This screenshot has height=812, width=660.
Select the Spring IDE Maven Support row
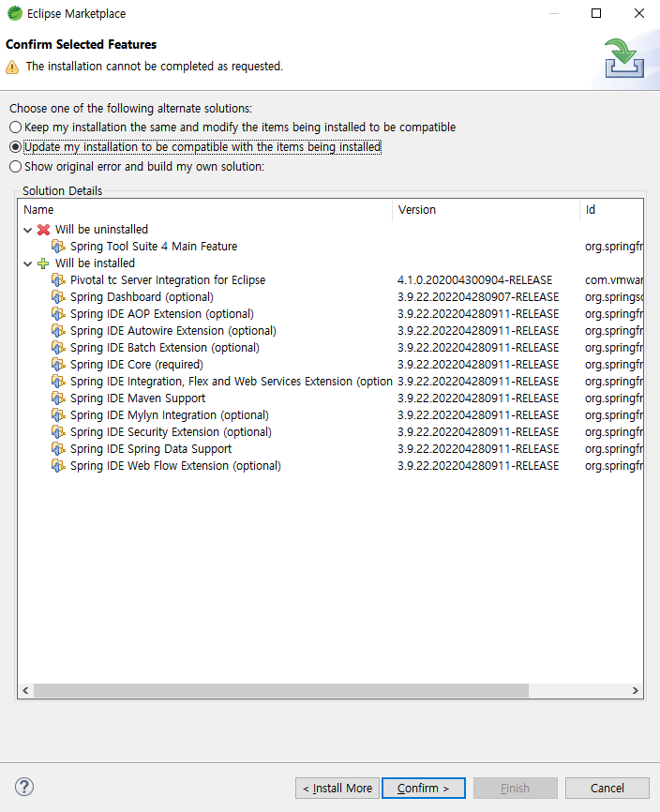click(330, 398)
